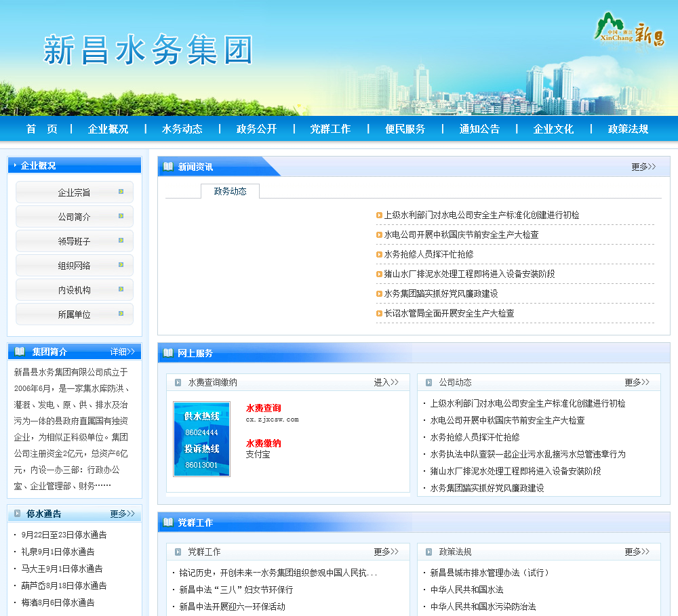
Task: Click the square icon beside 公司动态
Action: click(428, 382)
